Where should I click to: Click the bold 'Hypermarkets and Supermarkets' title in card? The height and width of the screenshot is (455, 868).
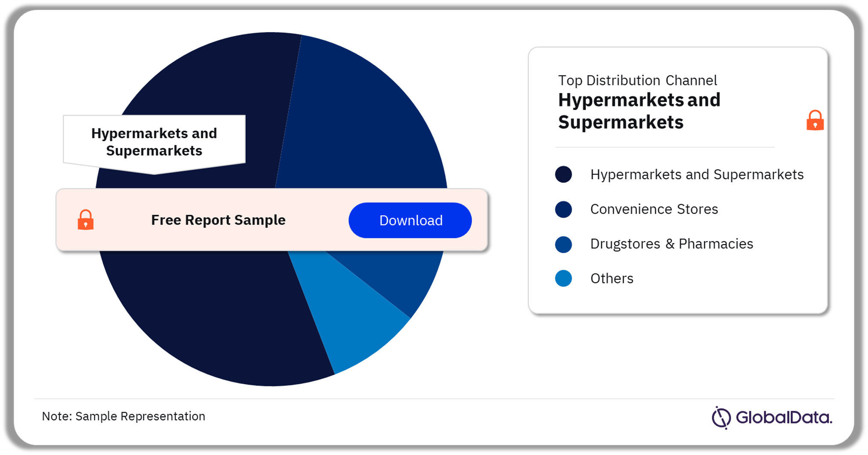click(x=639, y=111)
